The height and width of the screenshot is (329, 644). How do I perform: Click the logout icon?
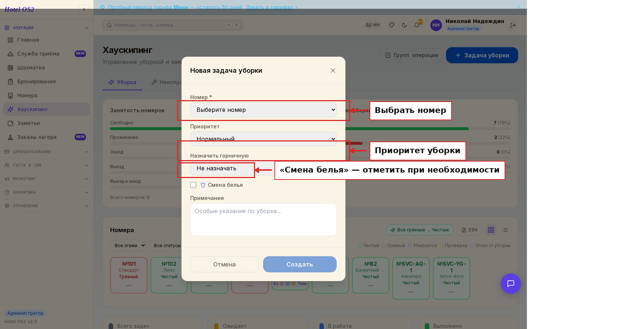pyautogui.click(x=513, y=25)
